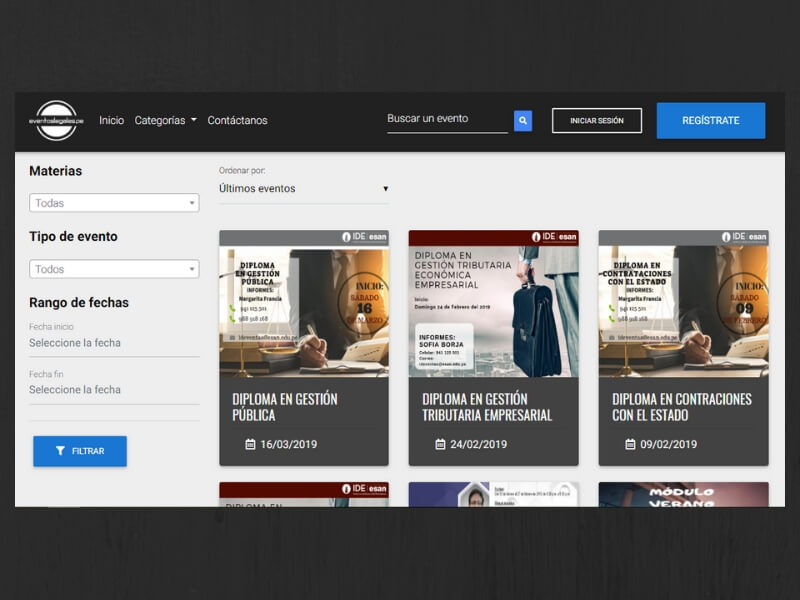
Task: Click calendar icon beside 09/02/2019
Action: coord(630,444)
